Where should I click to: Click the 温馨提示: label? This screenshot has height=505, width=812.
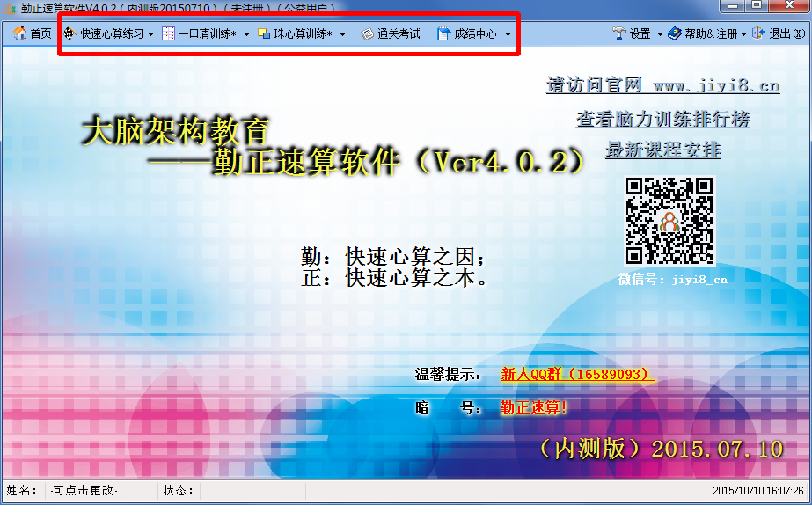pyautogui.click(x=449, y=374)
